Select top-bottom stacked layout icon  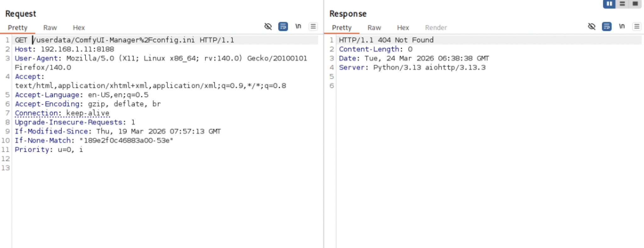[622, 4]
